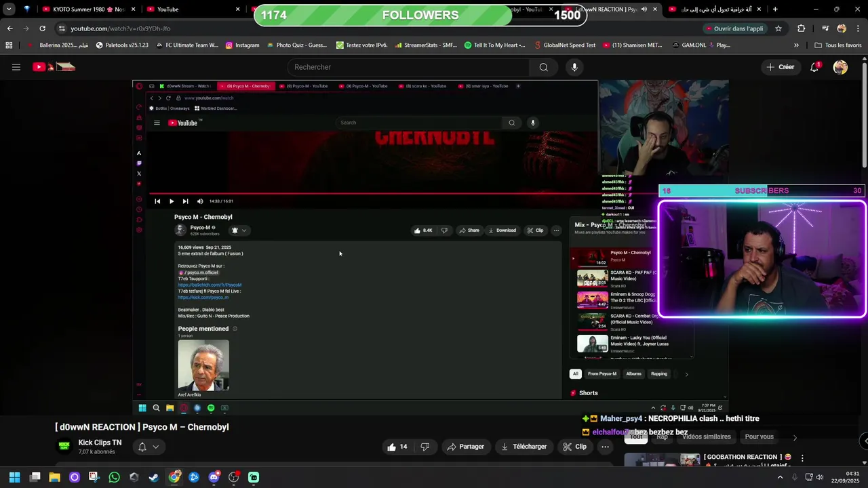Viewport: 868px width, 488px height.
Task: Click the Partager button
Action: [465, 447]
